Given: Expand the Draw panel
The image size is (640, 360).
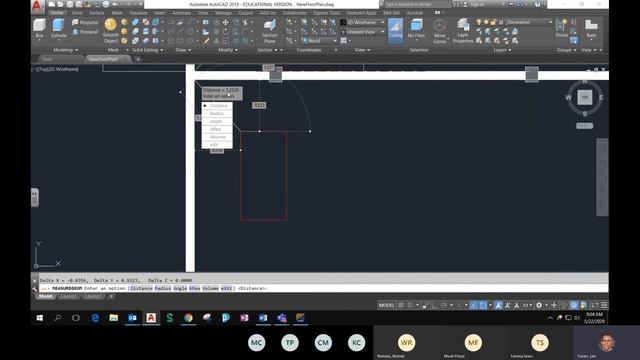Looking at the screenshot, I should [183, 50].
